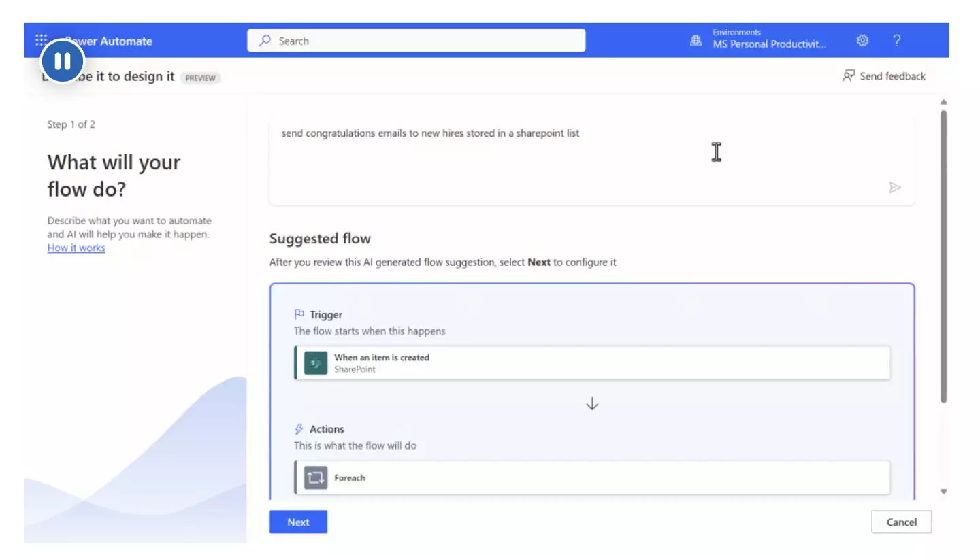Click the search magnifier icon
Screen dimensions: 980x559
(265, 41)
